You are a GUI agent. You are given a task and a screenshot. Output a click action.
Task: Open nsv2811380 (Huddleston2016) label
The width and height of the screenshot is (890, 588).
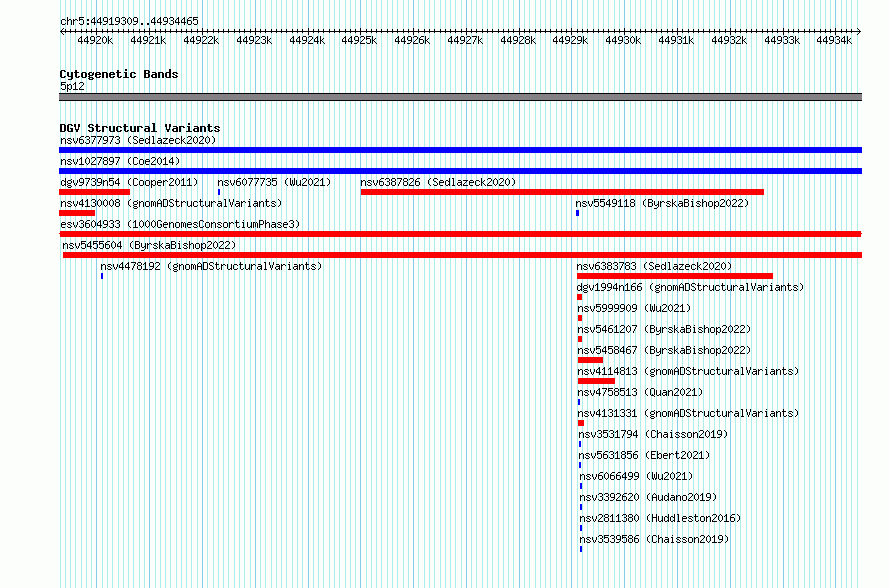[x=660, y=518]
